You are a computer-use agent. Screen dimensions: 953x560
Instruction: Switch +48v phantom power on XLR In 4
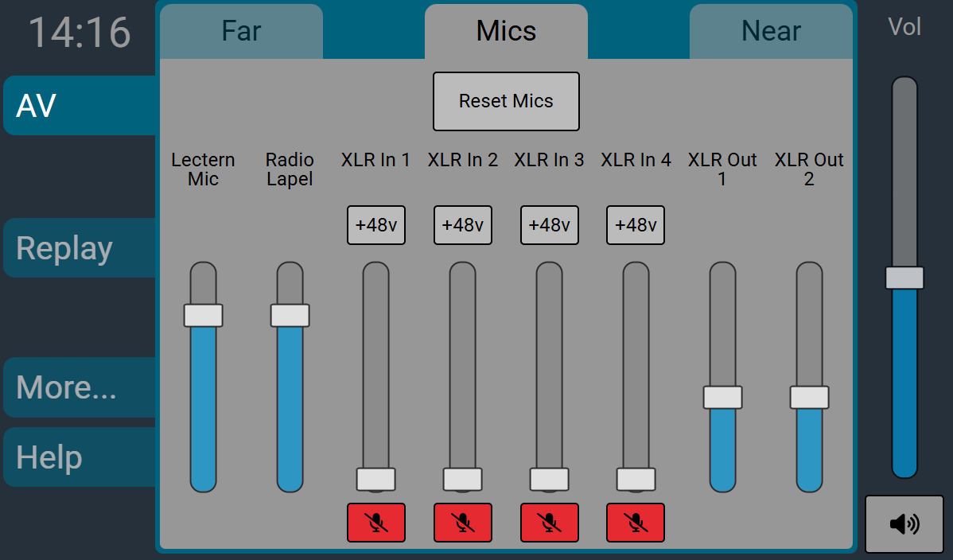635,225
